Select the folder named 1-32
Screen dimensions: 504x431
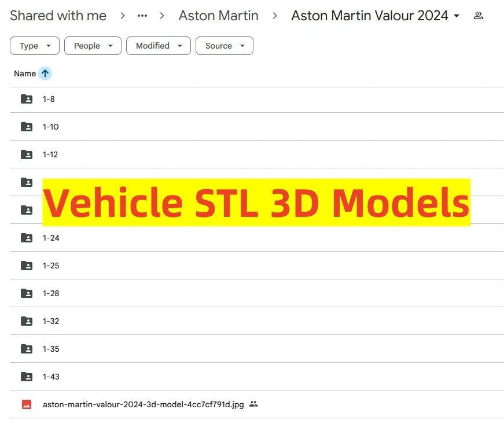pos(257,321)
